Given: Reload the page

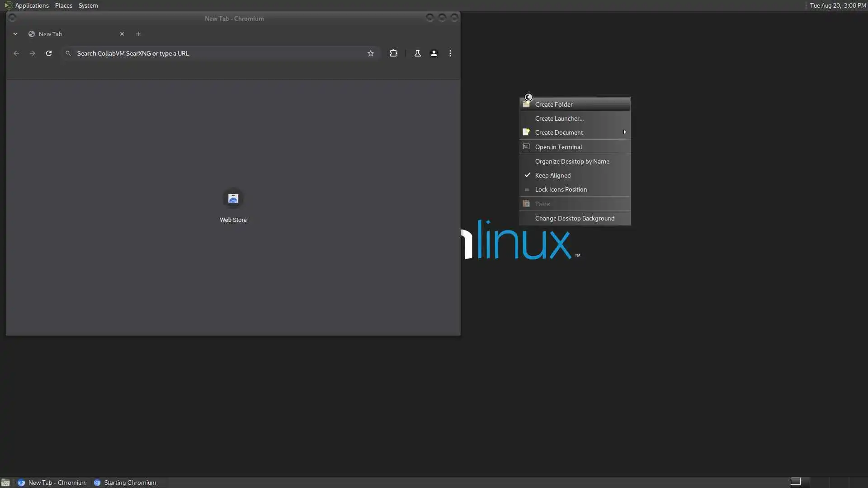Looking at the screenshot, I should point(49,53).
